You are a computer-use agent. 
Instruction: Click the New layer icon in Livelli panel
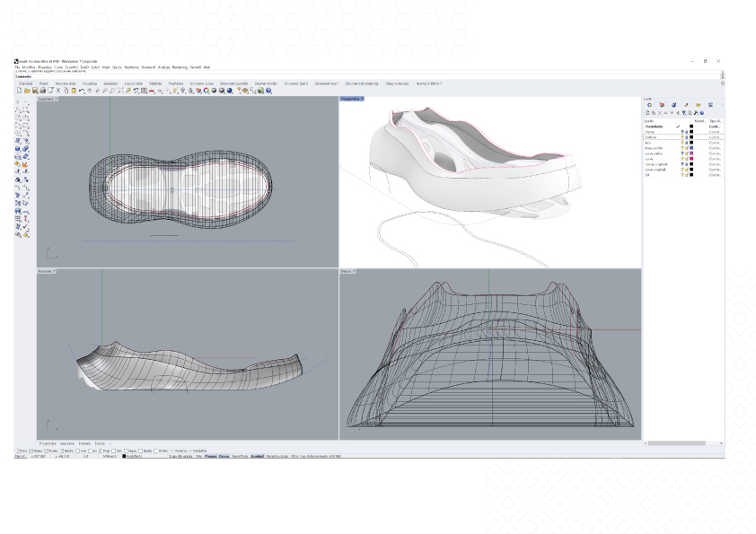(x=647, y=113)
